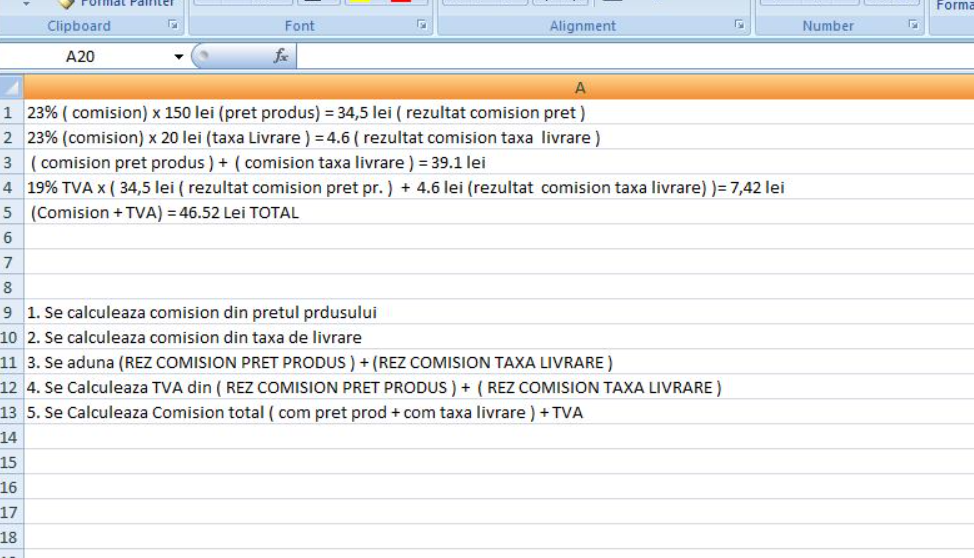This screenshot has width=974, height=558.
Task: Select row 15 header
Action: pyautogui.click(x=11, y=462)
